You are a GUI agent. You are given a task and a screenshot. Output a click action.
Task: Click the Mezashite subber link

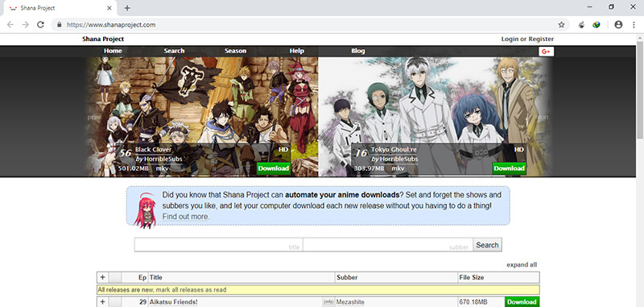click(x=350, y=302)
